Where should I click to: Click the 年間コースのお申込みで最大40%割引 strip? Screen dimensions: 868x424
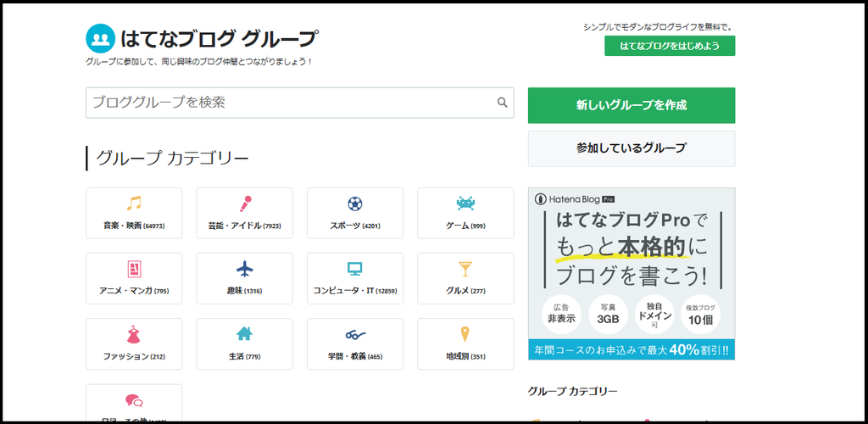click(632, 350)
